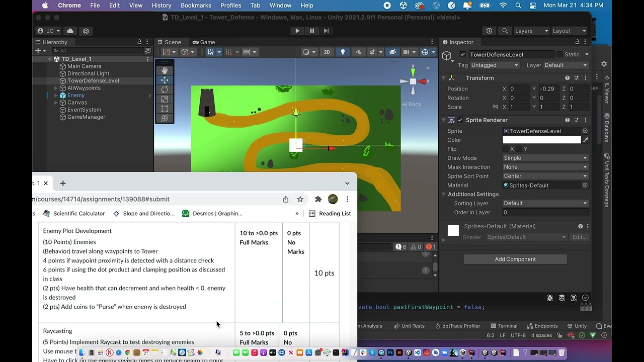644x362 pixels.
Task: Bookmark page with star icon
Action: pyautogui.click(x=300, y=199)
